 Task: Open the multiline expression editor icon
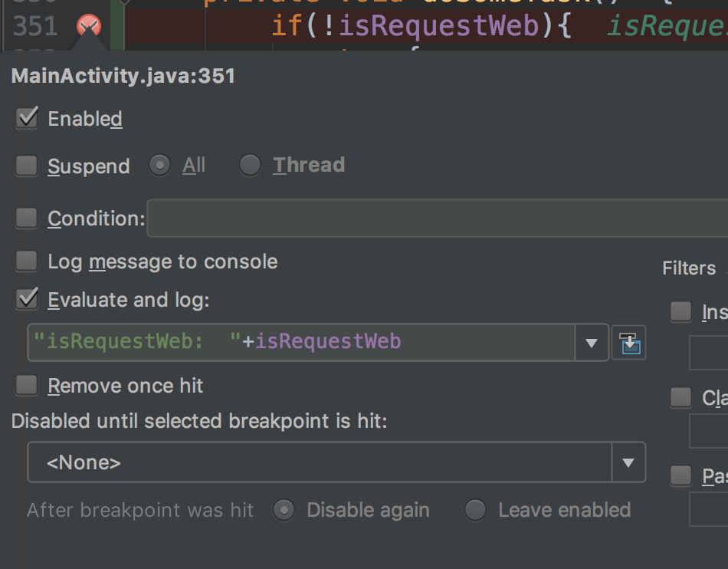[x=628, y=343]
